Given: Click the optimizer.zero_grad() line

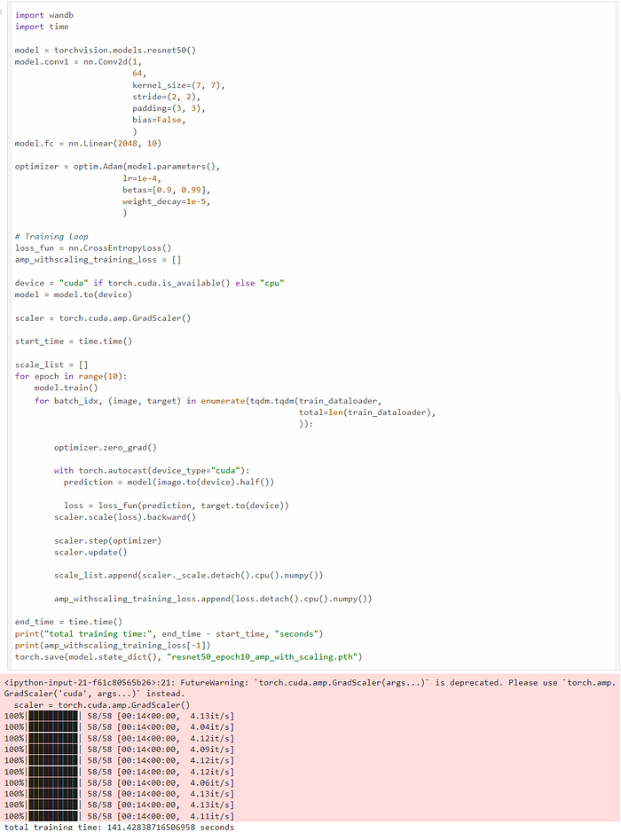Looking at the screenshot, I should pyautogui.click(x=105, y=448).
